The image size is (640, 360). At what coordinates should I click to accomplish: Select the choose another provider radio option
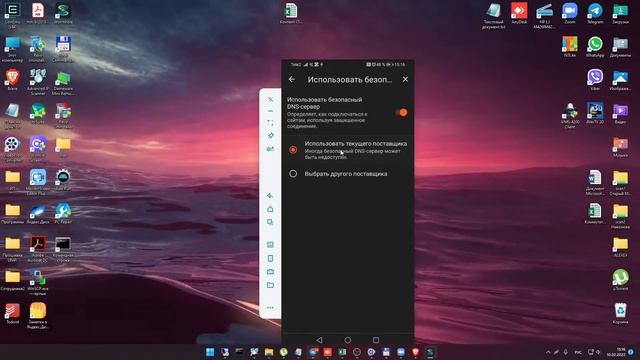(x=293, y=173)
